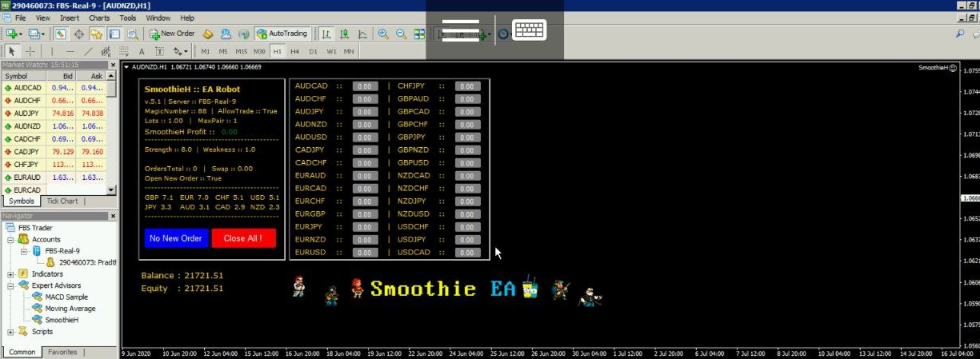980x359 pixels.
Task: Open Navigator Favorites tab
Action: point(62,352)
